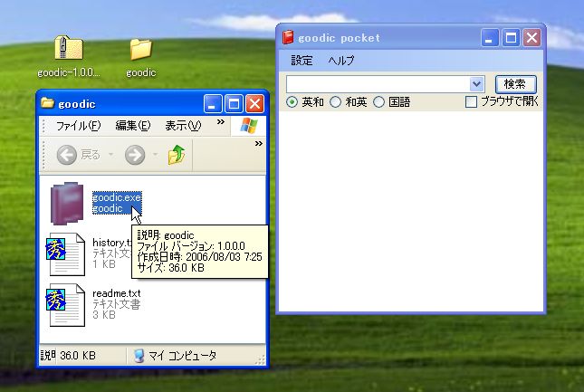The image size is (584, 392).
Task: Click the resize grip of goodic folder window
Action: (x=261, y=359)
